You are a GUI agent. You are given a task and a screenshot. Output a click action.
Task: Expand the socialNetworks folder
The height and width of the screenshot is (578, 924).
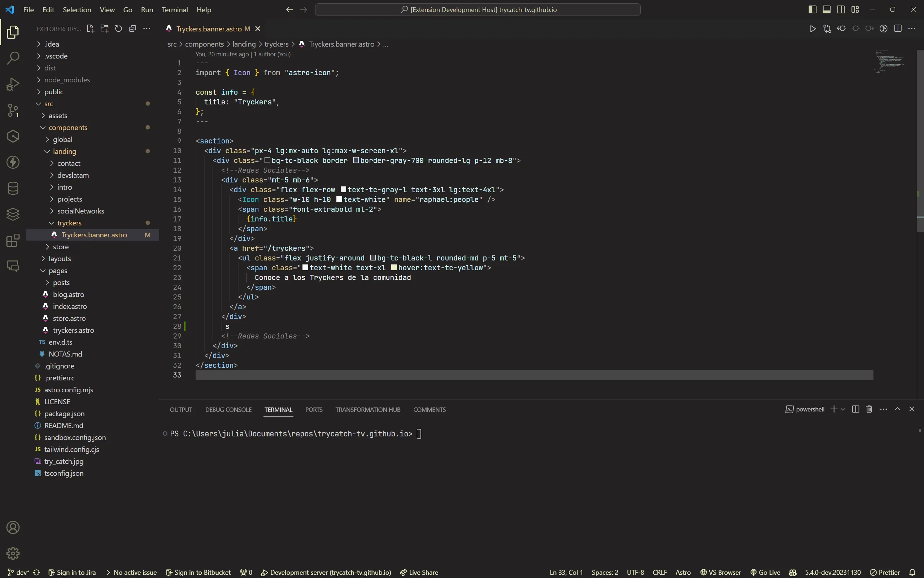[x=92, y=211]
